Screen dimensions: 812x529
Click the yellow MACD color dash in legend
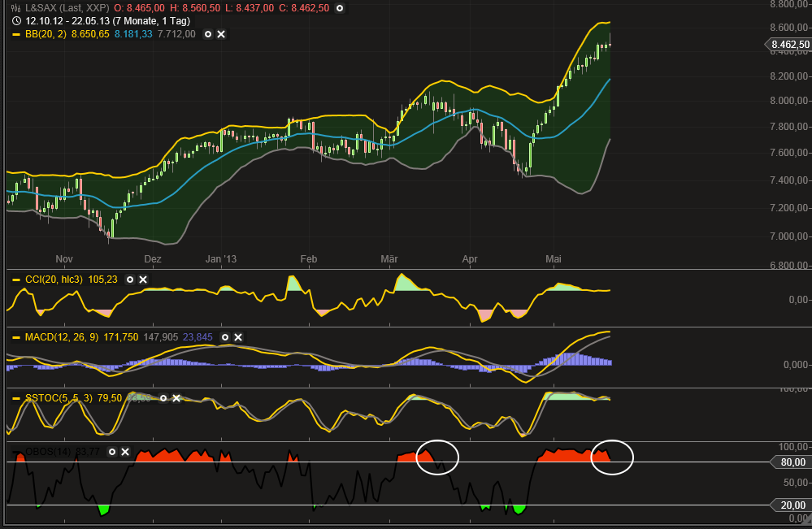(x=16, y=337)
